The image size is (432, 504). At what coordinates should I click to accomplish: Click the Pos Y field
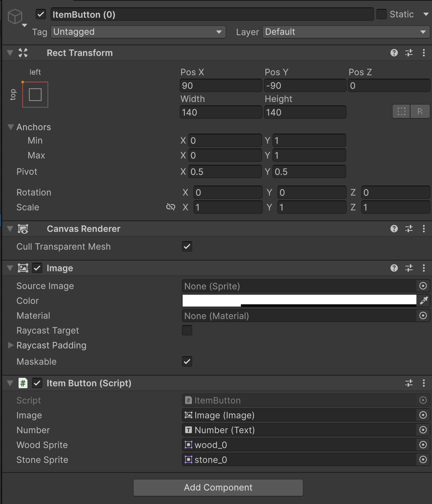point(305,86)
